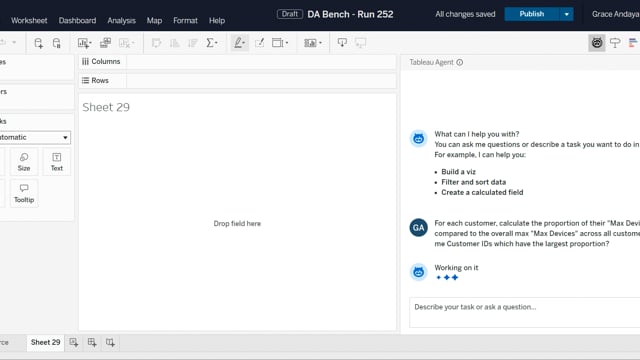This screenshot has width=640, height=360.
Task: Expand the New Worksheet dropdown arrow
Action: click(x=90, y=43)
